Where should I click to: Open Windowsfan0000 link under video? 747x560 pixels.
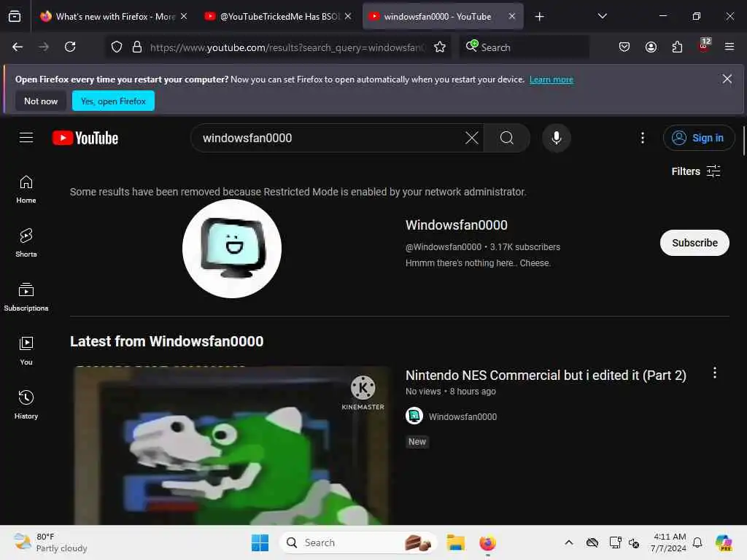coord(462,416)
